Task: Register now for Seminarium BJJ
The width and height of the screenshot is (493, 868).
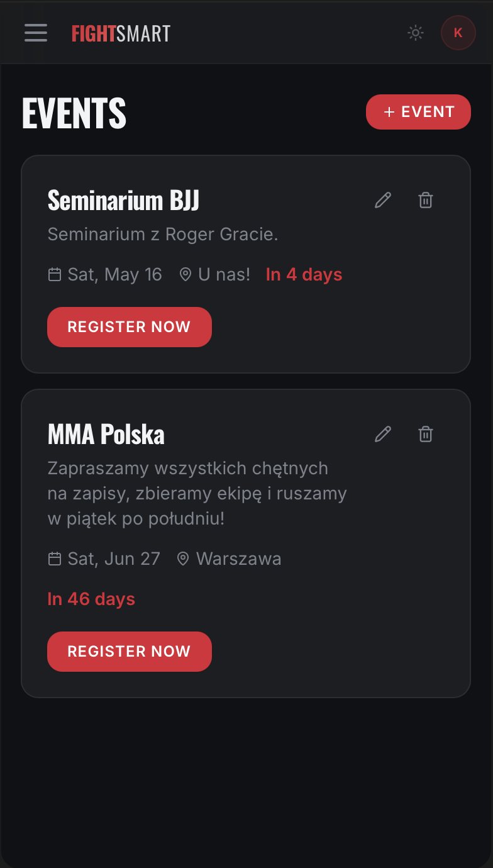Action: pyautogui.click(x=130, y=327)
